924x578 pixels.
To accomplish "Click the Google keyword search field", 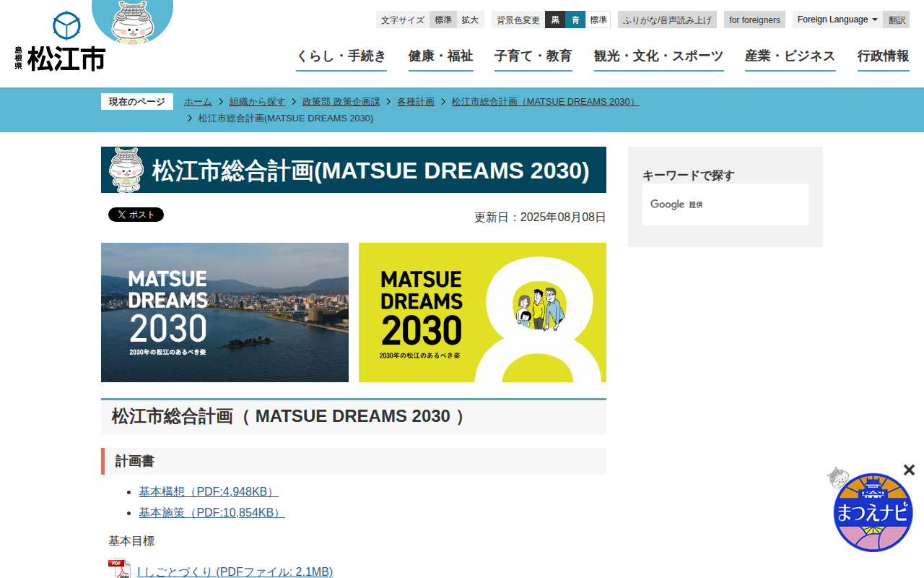I will (x=725, y=204).
